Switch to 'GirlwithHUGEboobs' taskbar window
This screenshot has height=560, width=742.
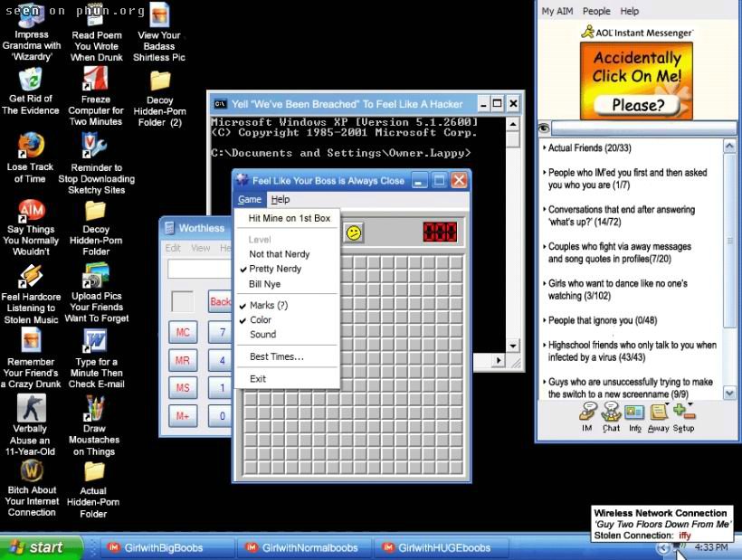point(441,547)
